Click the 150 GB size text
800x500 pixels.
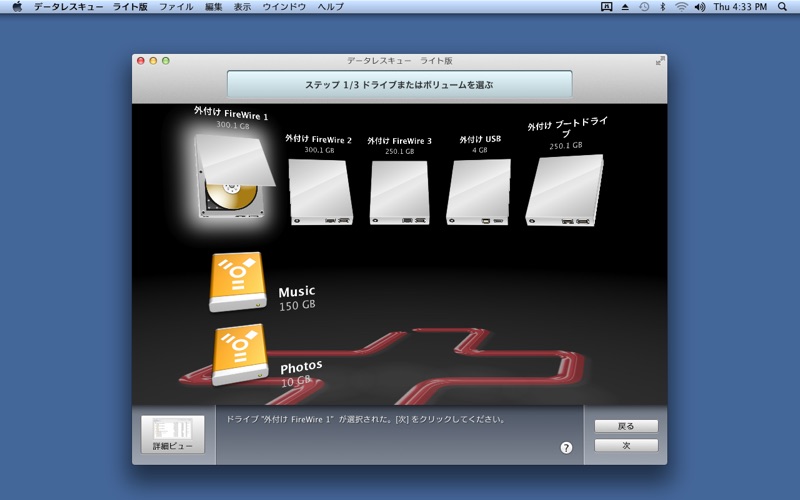pos(297,305)
